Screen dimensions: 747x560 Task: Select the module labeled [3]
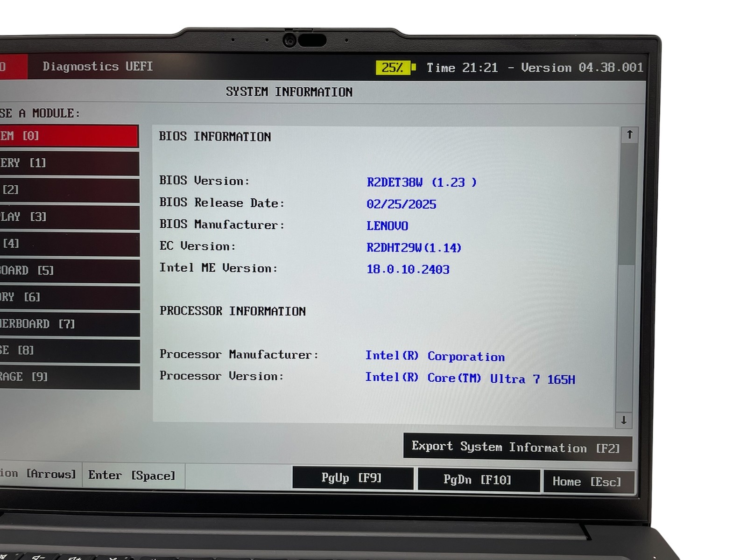point(69,217)
